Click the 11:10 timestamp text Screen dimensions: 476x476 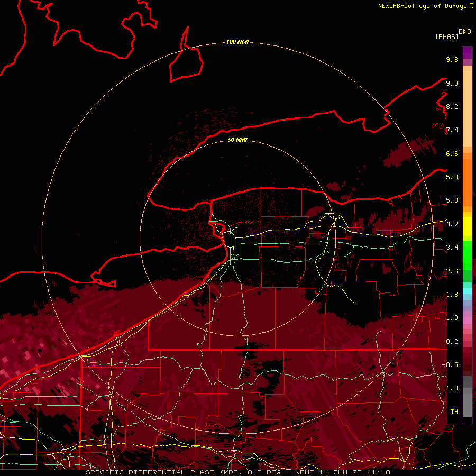pos(380,472)
